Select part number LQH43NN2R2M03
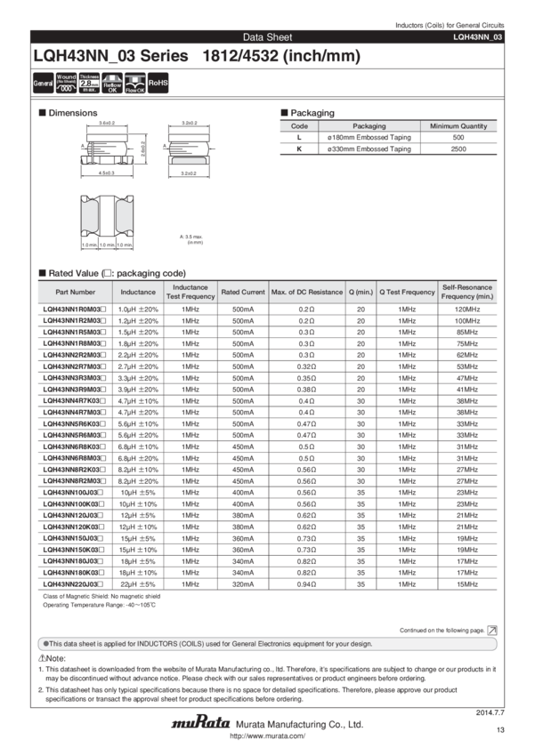Screen dimensions: 535x756 tap(74, 355)
